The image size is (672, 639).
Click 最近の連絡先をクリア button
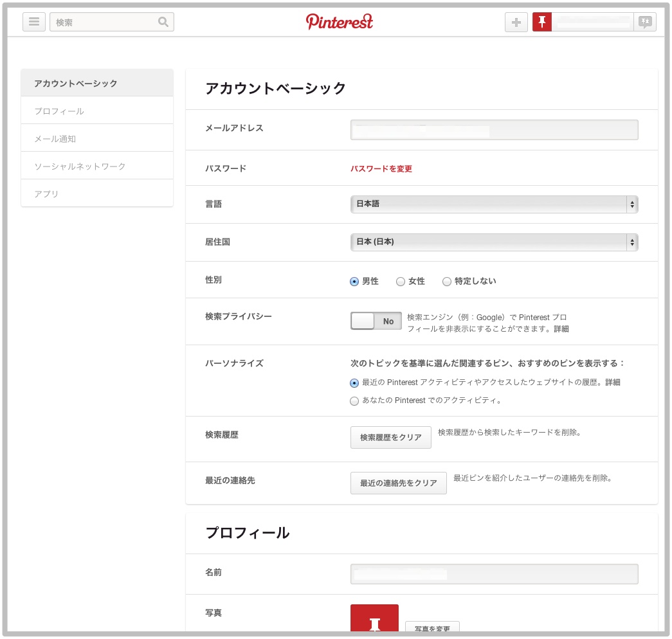399,483
